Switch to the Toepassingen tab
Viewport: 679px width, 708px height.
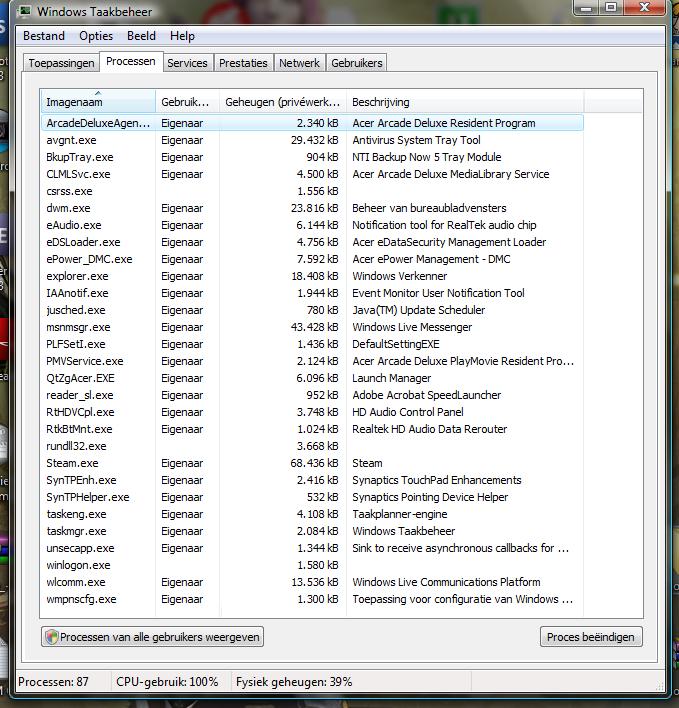coord(61,63)
